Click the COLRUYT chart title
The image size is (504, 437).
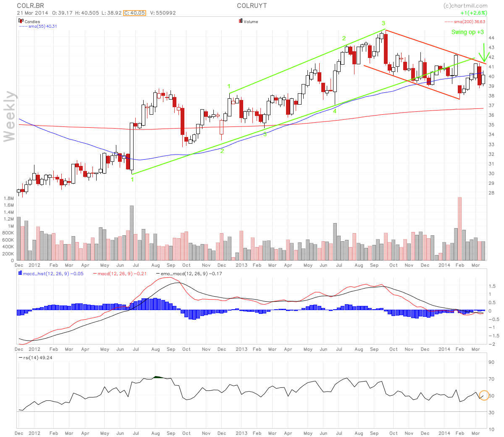pyautogui.click(x=252, y=5)
